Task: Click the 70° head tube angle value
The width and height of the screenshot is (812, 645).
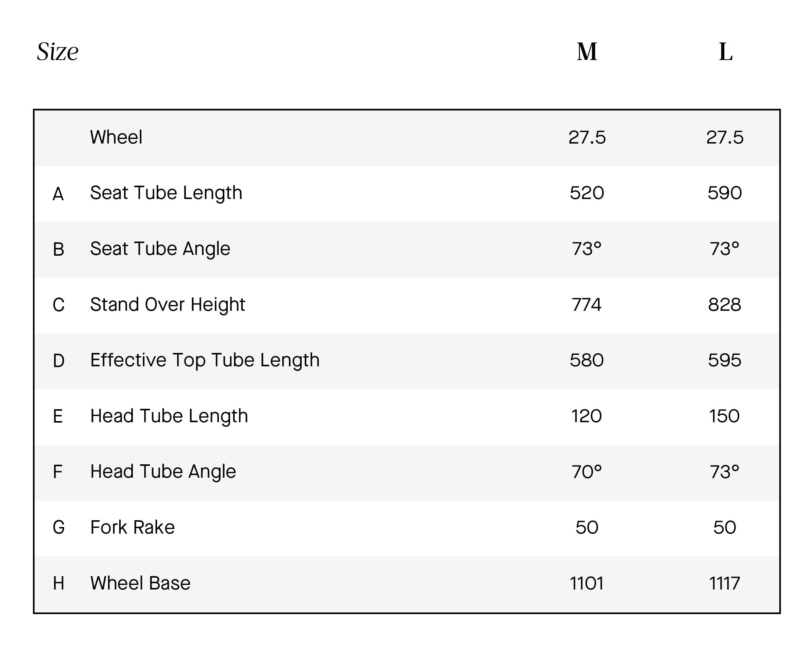Action: point(587,471)
